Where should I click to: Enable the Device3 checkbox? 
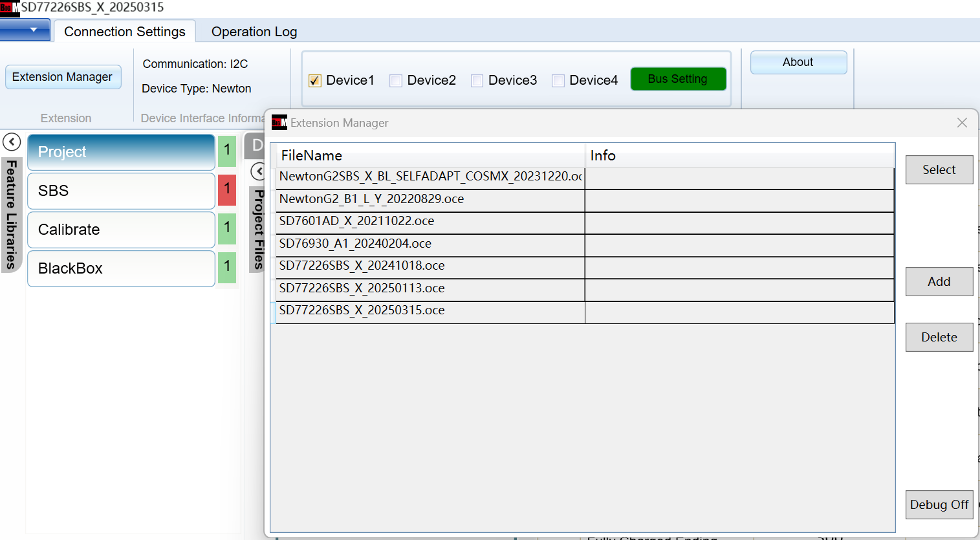477,81
